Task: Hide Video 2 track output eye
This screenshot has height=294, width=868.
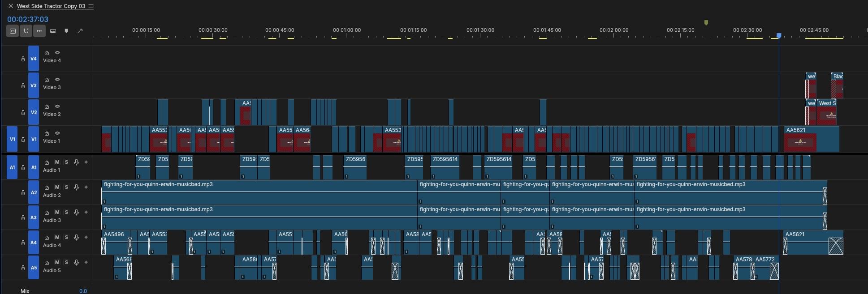Action: click(57, 107)
